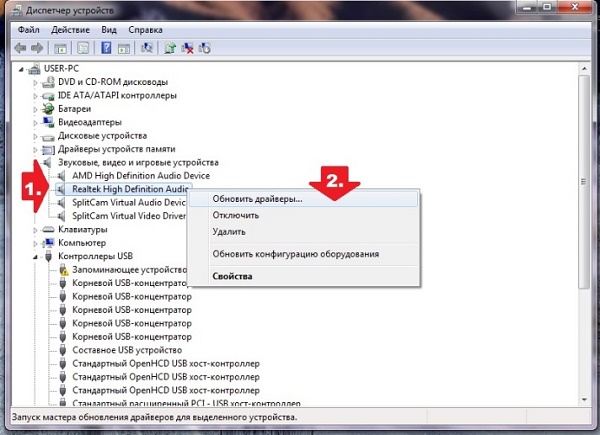
Task: Select Отключить from the context menu
Action: [236, 215]
